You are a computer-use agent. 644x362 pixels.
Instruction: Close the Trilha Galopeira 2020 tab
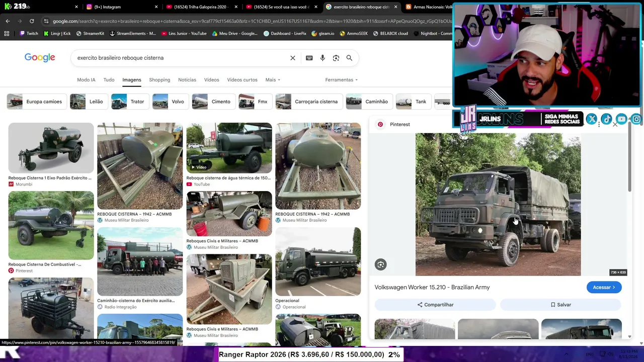pyautogui.click(x=236, y=7)
